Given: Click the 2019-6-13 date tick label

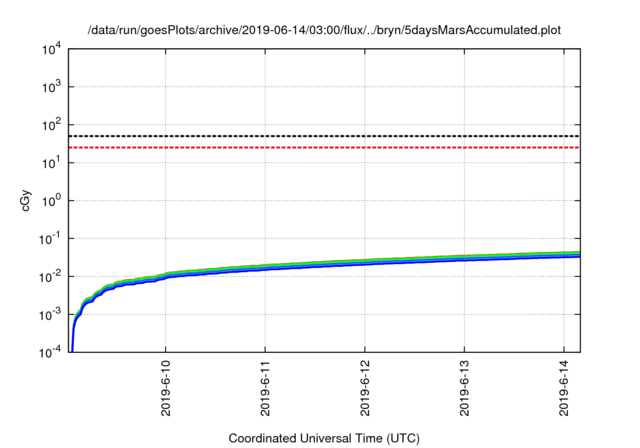Looking at the screenshot, I should coord(464,388).
